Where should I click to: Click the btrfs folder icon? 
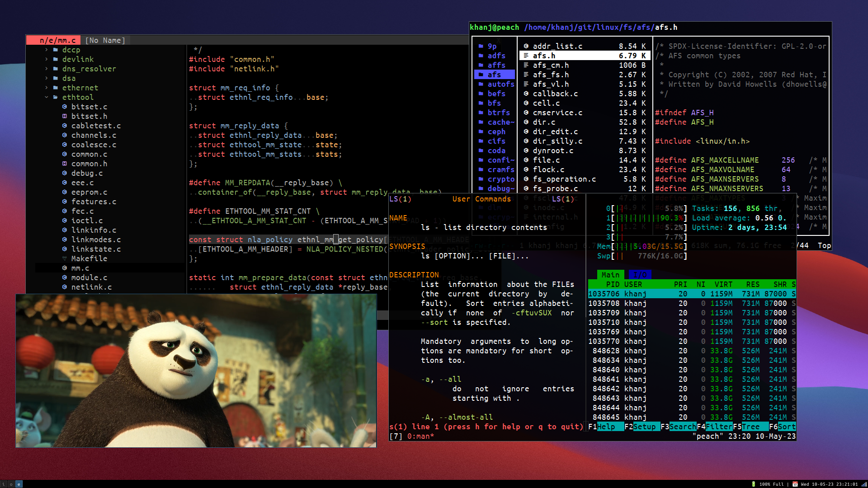coord(481,113)
